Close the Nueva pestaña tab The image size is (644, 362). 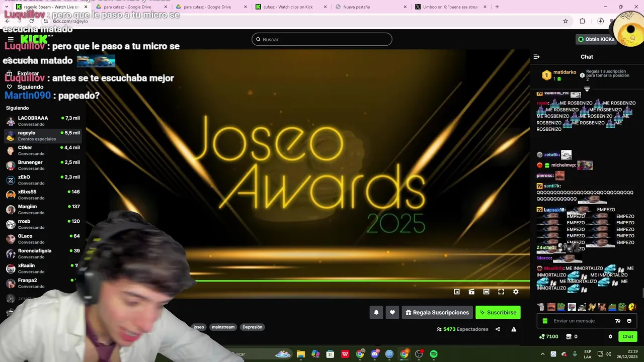tap(405, 7)
